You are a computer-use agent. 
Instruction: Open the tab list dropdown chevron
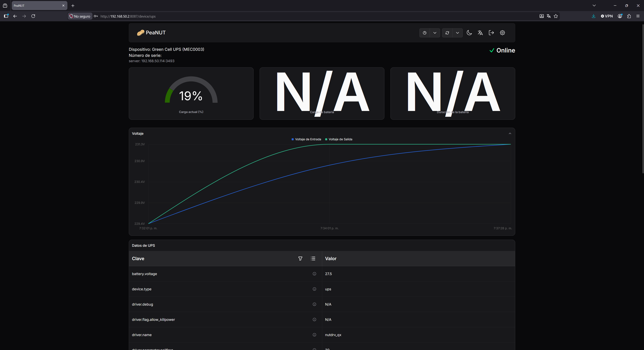pyautogui.click(x=594, y=6)
